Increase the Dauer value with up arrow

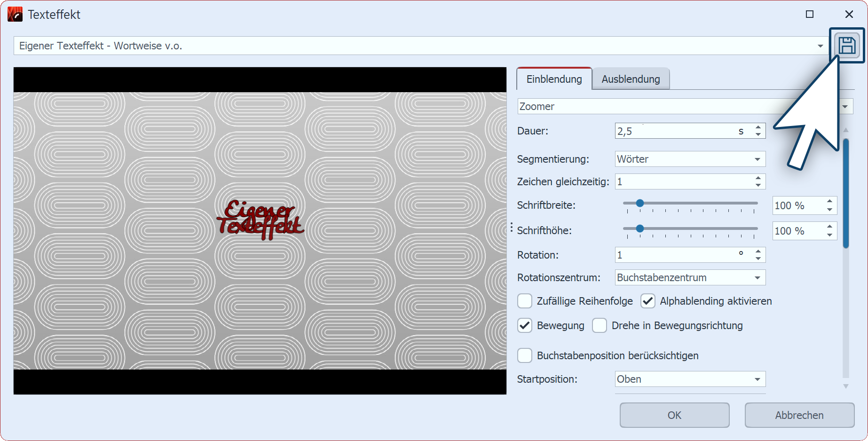[758, 127]
